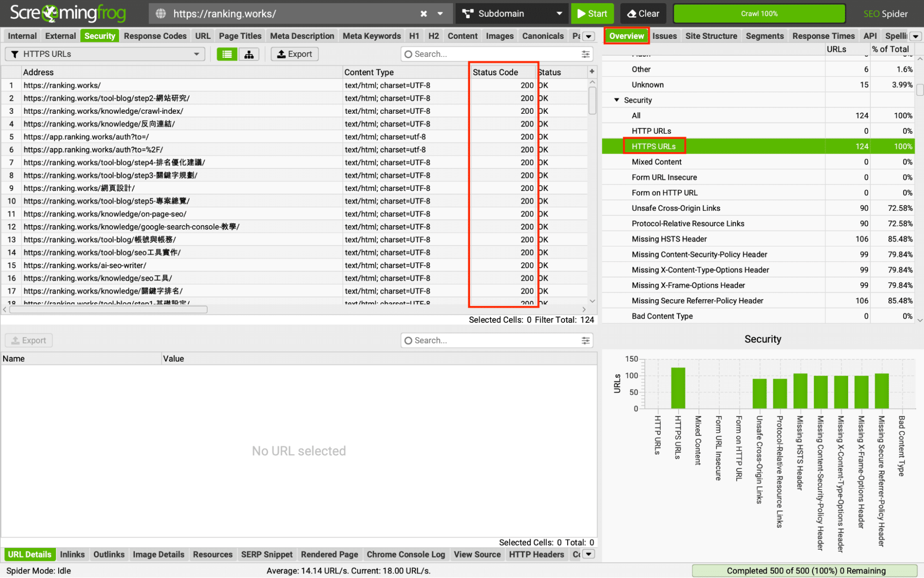Click the top Export button
The height and width of the screenshot is (578, 924).
pos(294,54)
